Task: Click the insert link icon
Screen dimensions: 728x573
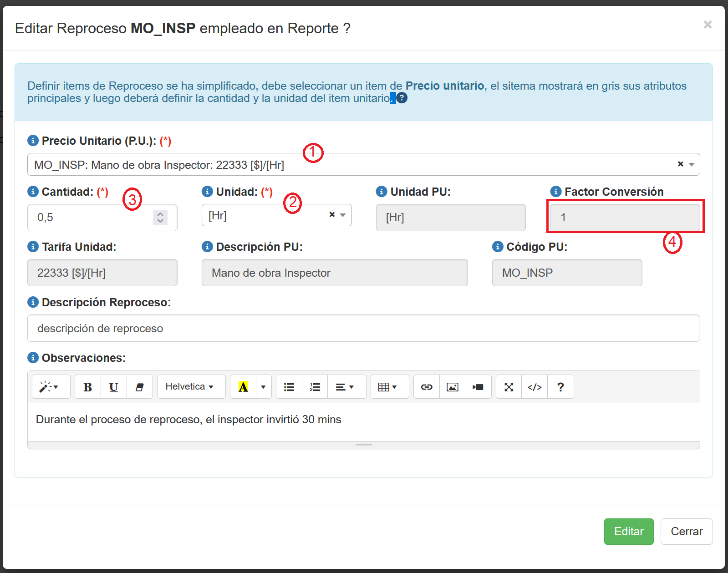Action: [x=427, y=387]
